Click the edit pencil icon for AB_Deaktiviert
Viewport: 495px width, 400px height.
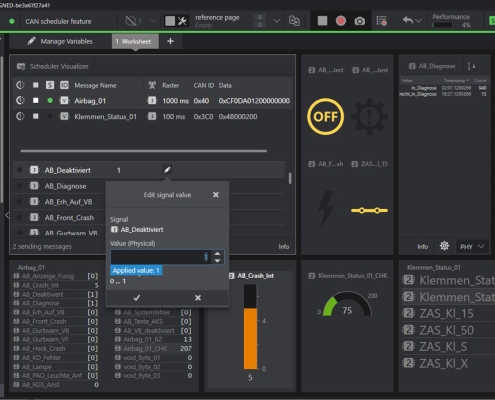tap(167, 170)
